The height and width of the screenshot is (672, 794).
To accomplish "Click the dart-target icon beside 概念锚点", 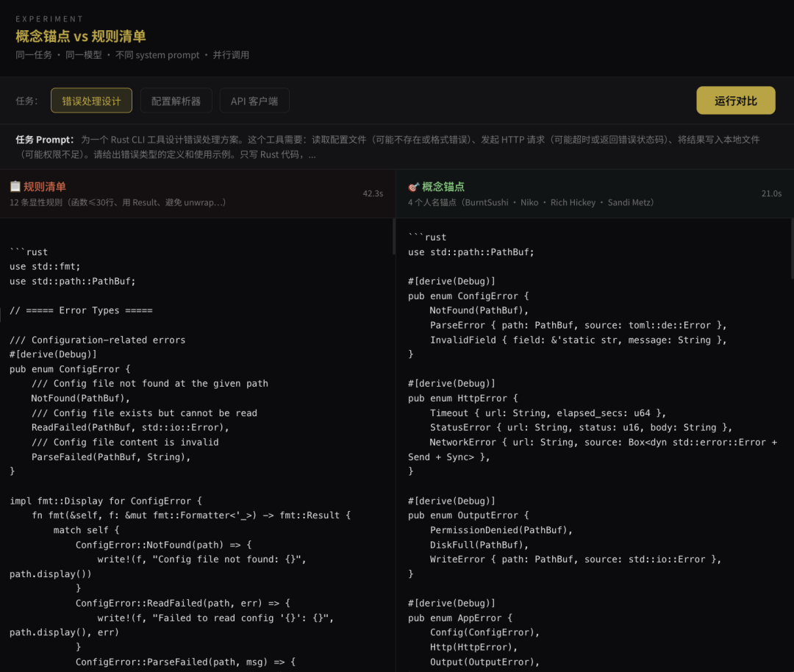I will click(413, 186).
